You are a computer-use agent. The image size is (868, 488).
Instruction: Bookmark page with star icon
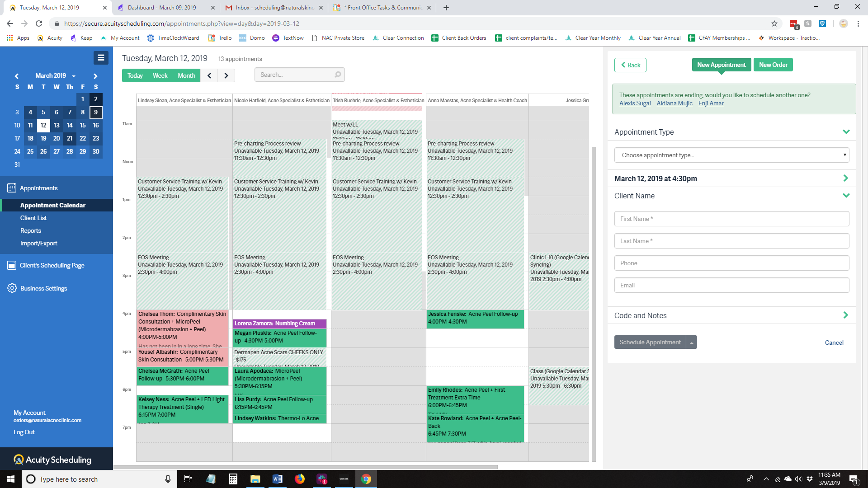point(774,23)
